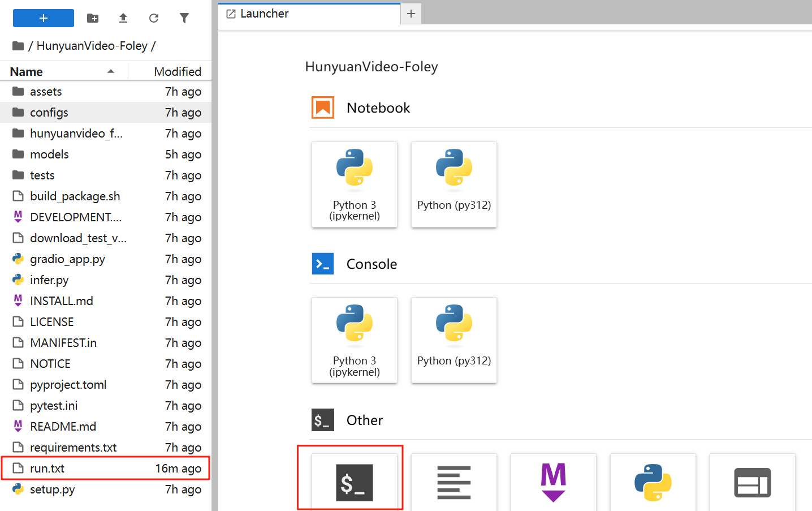Click the setup.py Python file icon
Viewport: 812px width, 511px height.
[18, 489]
